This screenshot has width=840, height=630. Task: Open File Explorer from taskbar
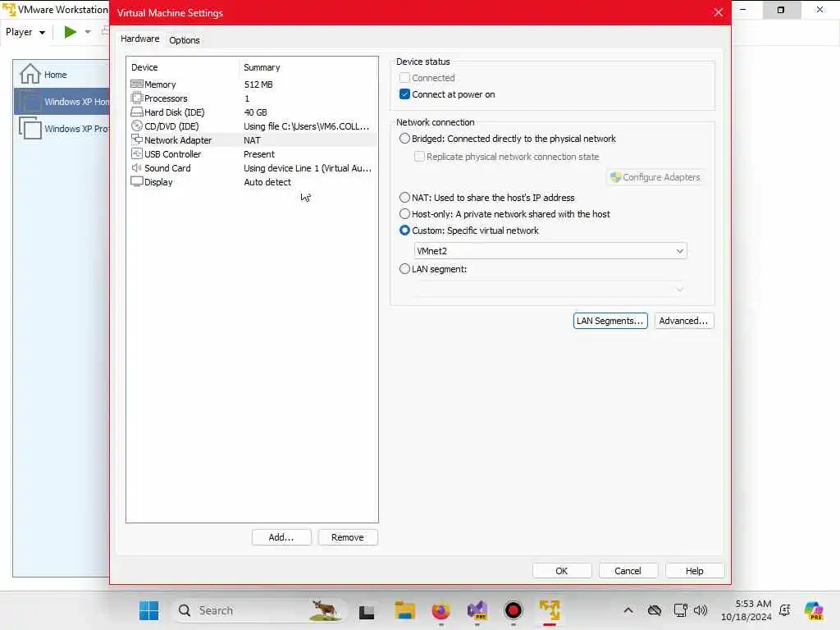[x=404, y=610]
